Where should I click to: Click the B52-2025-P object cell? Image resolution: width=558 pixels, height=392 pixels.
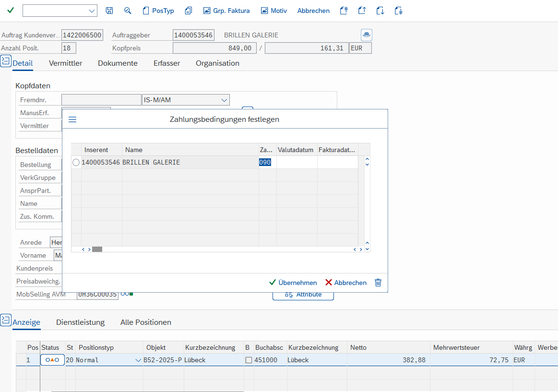pyautogui.click(x=163, y=360)
